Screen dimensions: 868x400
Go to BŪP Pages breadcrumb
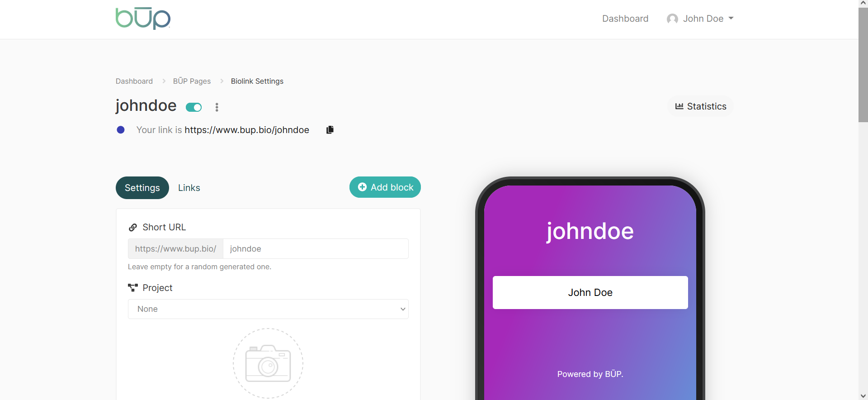point(192,81)
